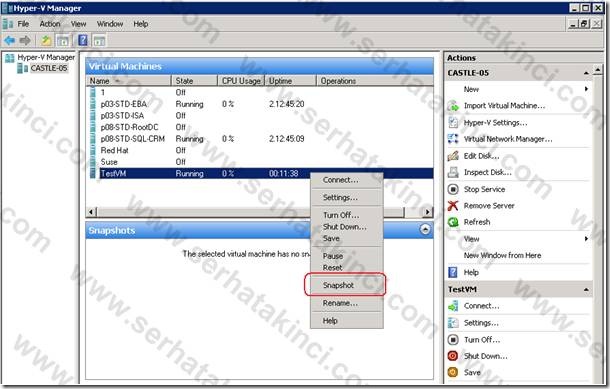Click the VM icon beside p03-STD-EBA
Screen dimensions: 610x389
coord(93,104)
